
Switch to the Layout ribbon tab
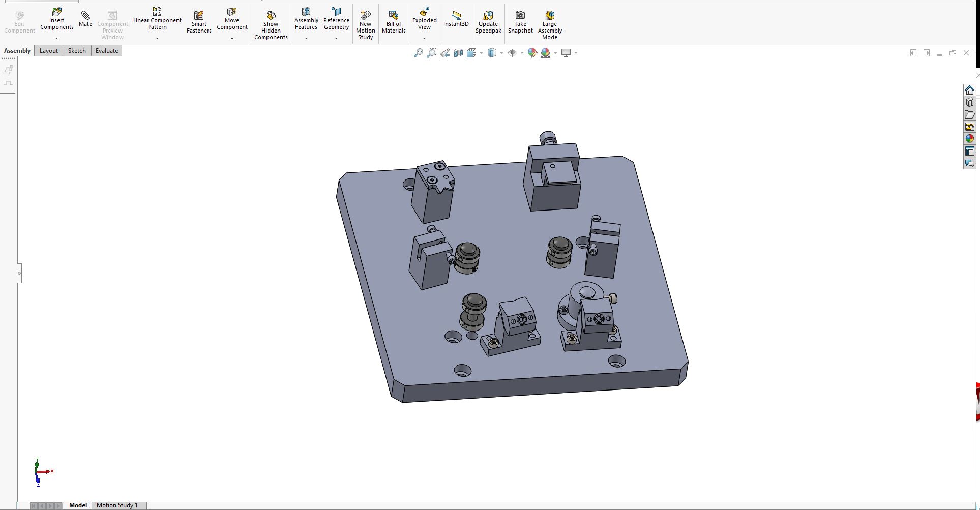pos(49,51)
